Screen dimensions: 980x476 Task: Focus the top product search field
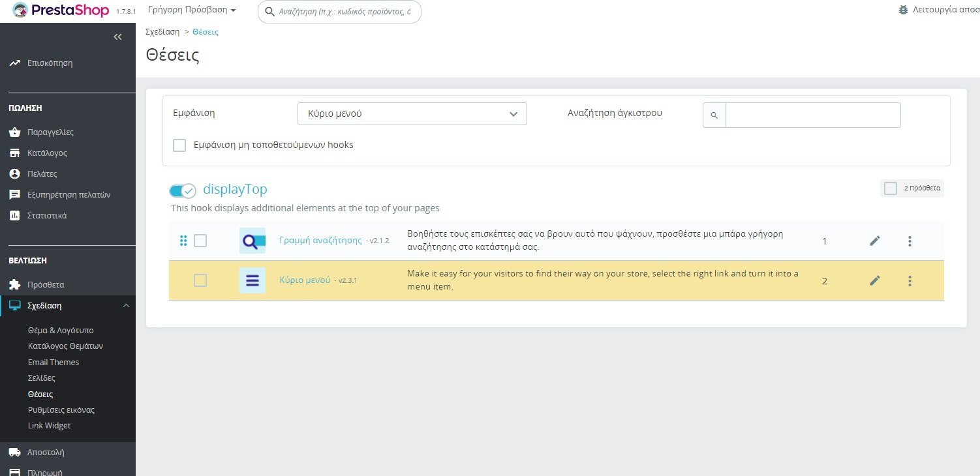click(x=339, y=12)
